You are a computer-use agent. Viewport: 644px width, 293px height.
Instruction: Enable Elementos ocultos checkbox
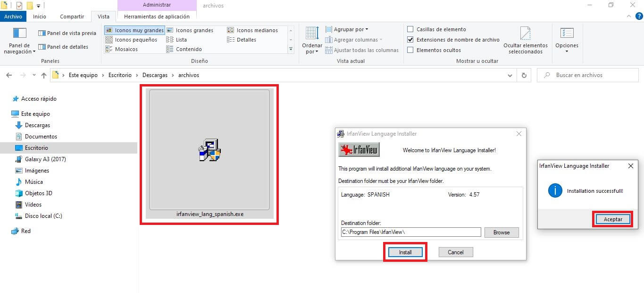pos(410,50)
